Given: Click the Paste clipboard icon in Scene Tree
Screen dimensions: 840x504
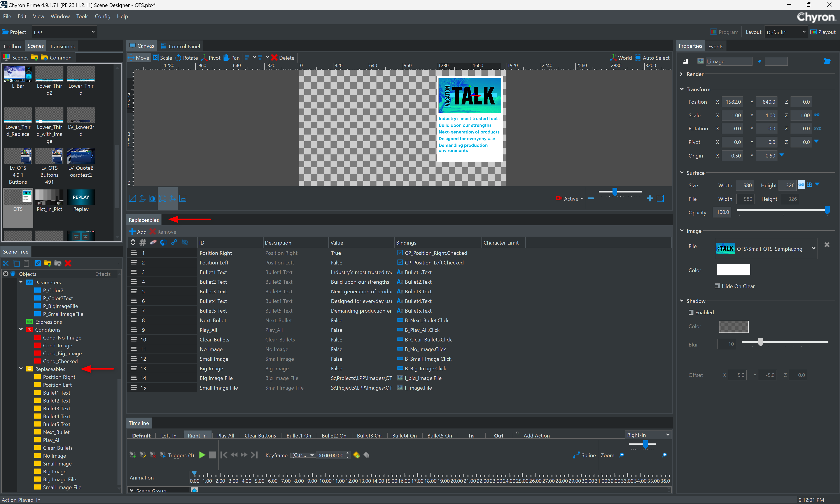Looking at the screenshot, I should coord(26,263).
